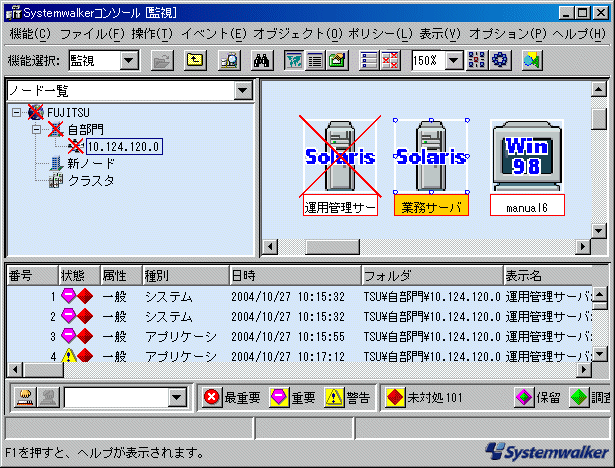Click map pane scroll down arrow
This screenshot has height=468, width=615.
click(x=599, y=231)
